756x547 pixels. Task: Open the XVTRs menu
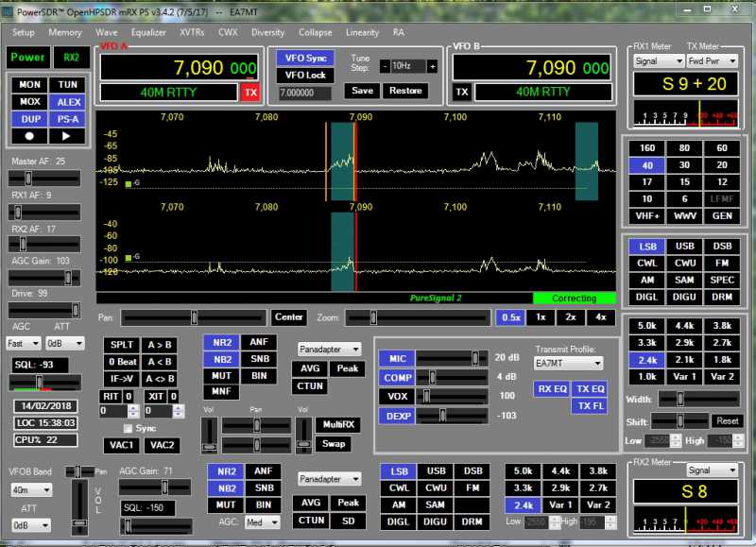tap(192, 32)
